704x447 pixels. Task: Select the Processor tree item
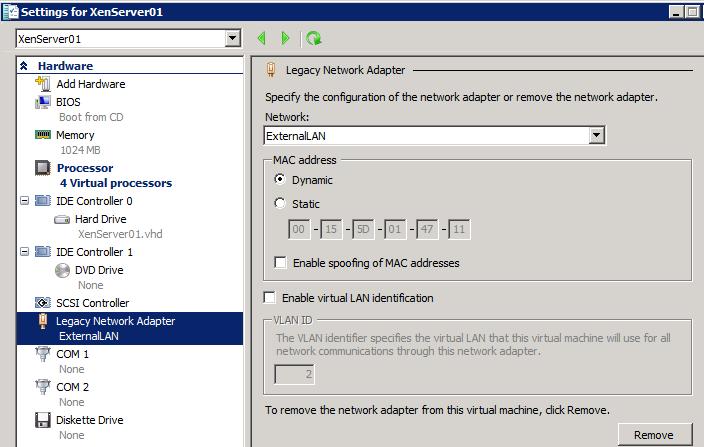85,168
